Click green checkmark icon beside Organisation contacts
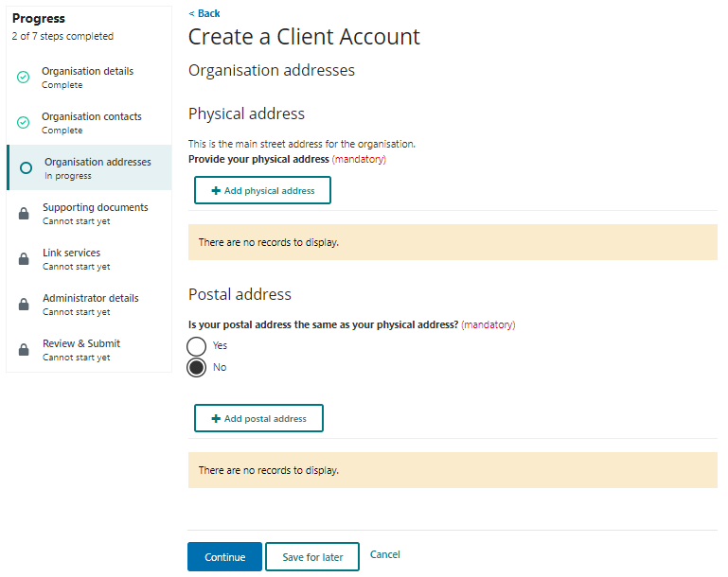The width and height of the screenshot is (728, 577). (x=24, y=123)
